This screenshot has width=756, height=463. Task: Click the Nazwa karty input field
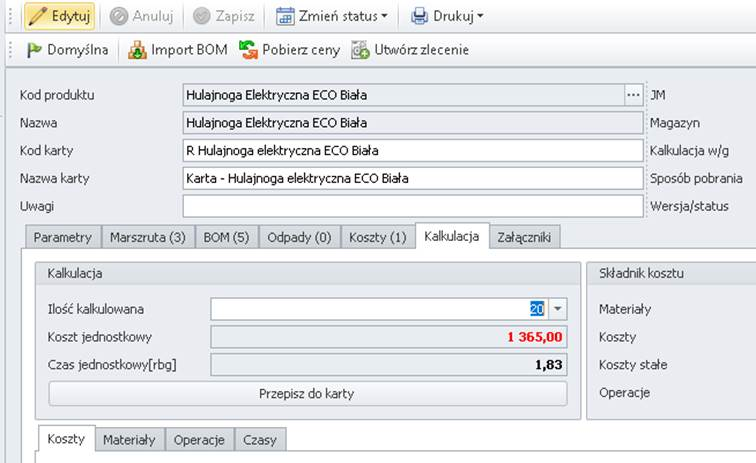coord(412,178)
